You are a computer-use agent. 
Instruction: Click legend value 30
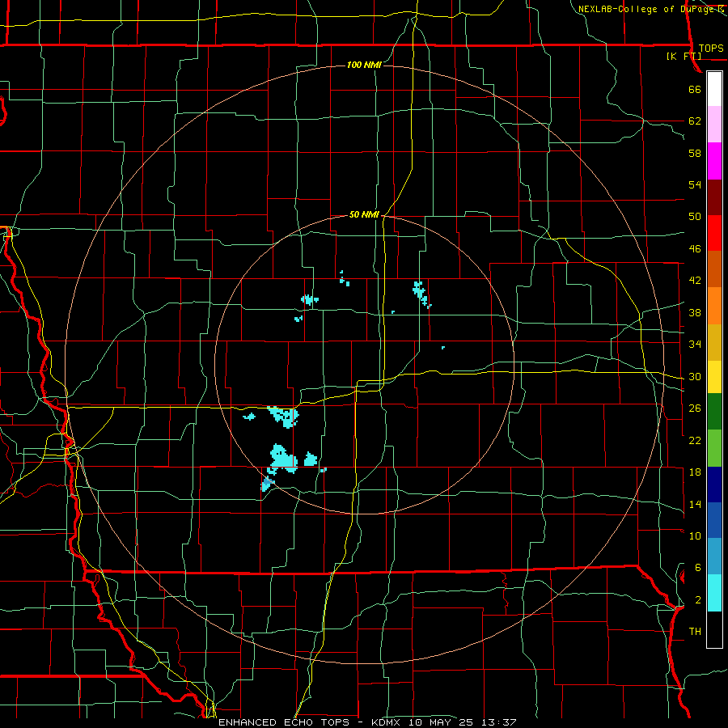pyautogui.click(x=695, y=376)
